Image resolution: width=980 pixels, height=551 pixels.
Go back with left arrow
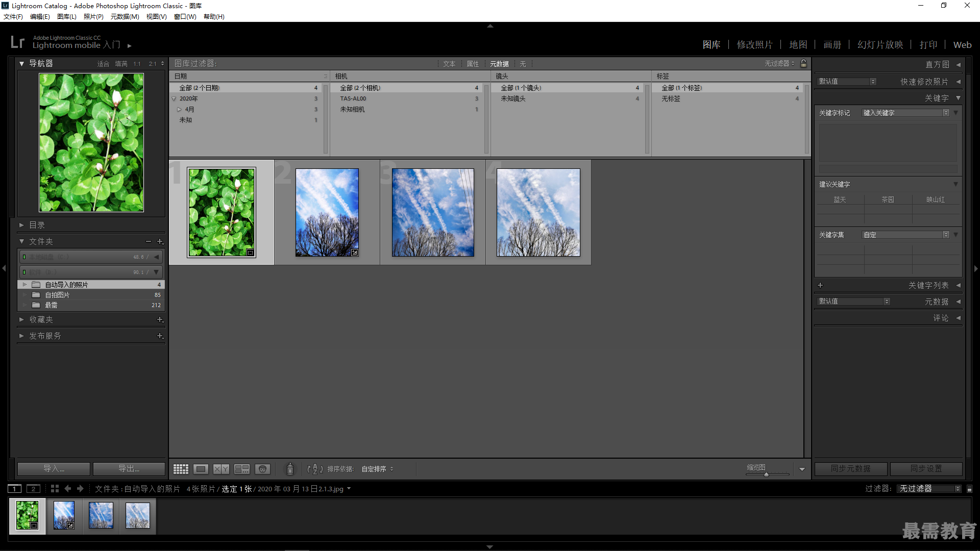(68, 489)
